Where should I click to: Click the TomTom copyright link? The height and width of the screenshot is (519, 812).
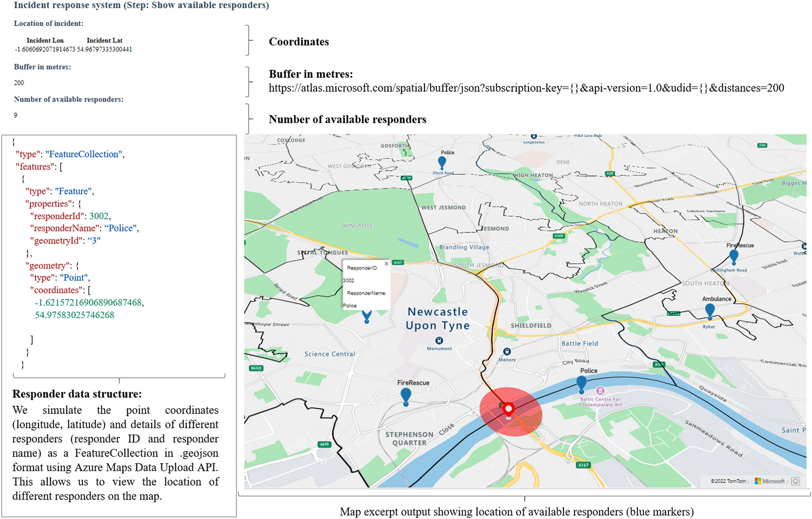click(728, 481)
